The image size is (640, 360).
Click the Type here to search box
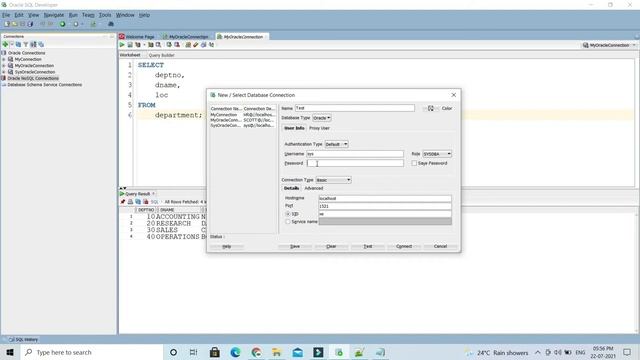click(x=92, y=352)
